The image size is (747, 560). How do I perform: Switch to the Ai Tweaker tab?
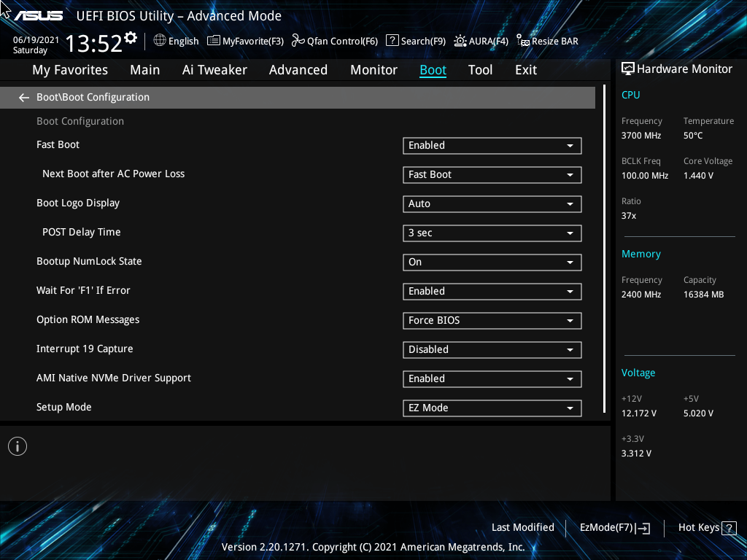tap(214, 69)
